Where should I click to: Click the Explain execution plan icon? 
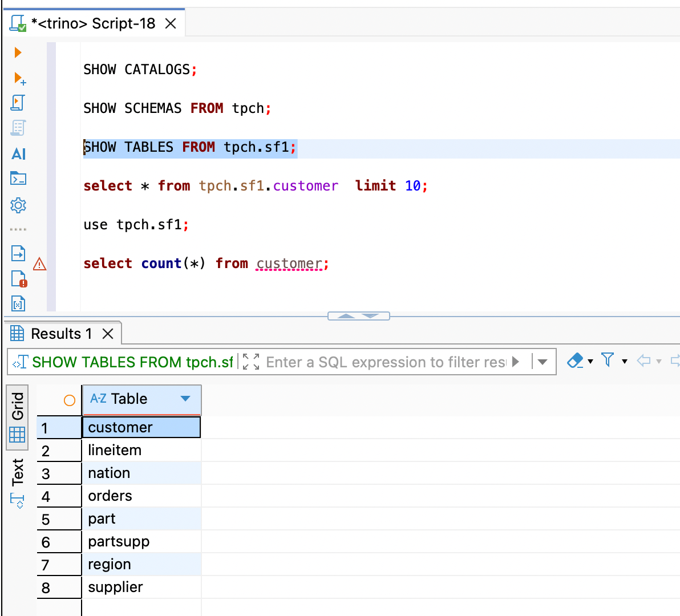[x=18, y=128]
